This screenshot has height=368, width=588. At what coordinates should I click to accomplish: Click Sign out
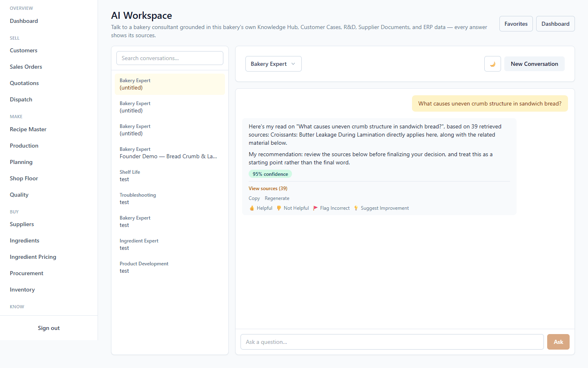coord(49,328)
